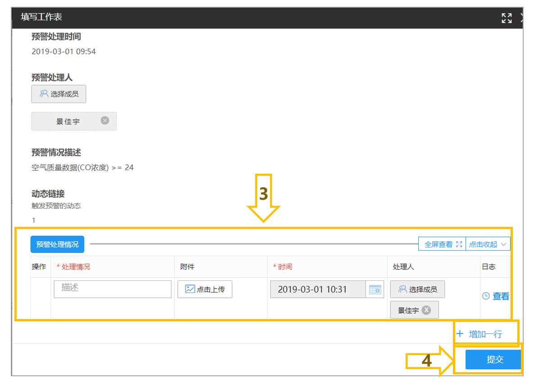Viewport: 534px width, 392px height.
Task: Click the 点击上传 attachment button
Action: coord(205,289)
